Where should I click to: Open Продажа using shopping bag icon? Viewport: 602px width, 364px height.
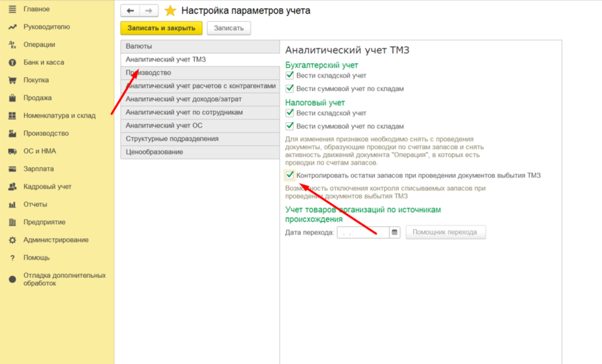pos(12,98)
